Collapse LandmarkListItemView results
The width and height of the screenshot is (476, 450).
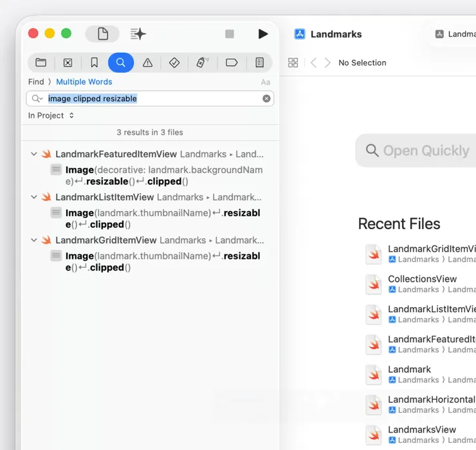click(x=33, y=197)
